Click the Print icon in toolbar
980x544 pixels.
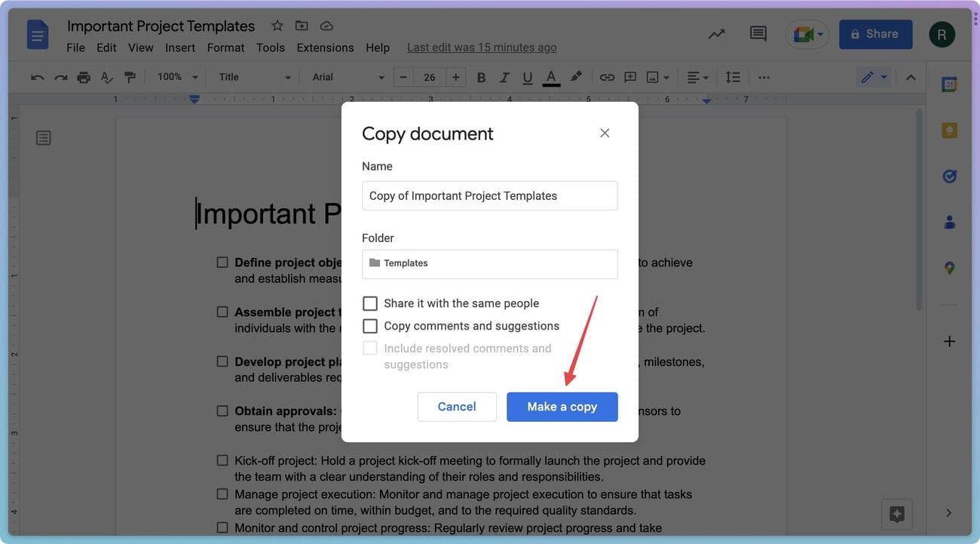84,77
